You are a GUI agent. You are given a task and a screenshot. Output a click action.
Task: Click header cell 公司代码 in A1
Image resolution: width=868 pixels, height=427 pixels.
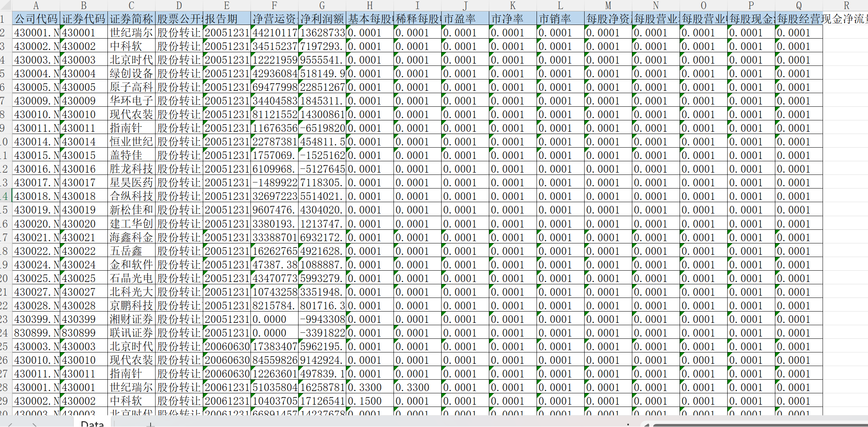point(36,19)
